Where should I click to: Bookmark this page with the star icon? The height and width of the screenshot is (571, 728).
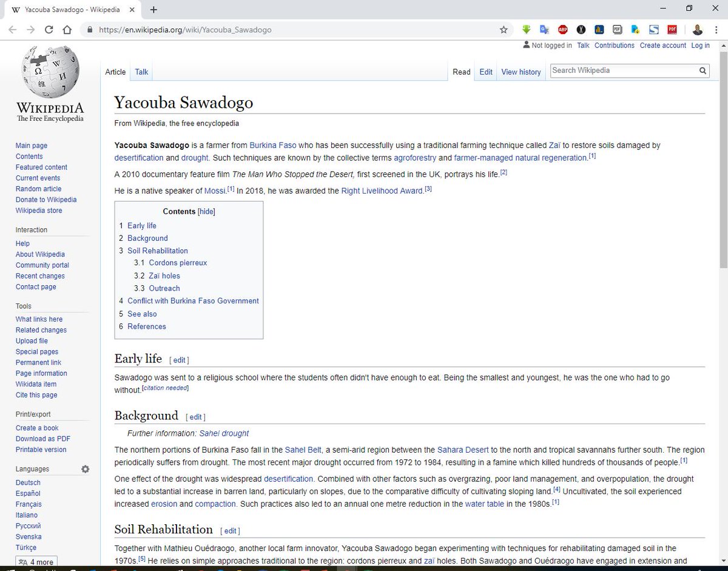(504, 29)
